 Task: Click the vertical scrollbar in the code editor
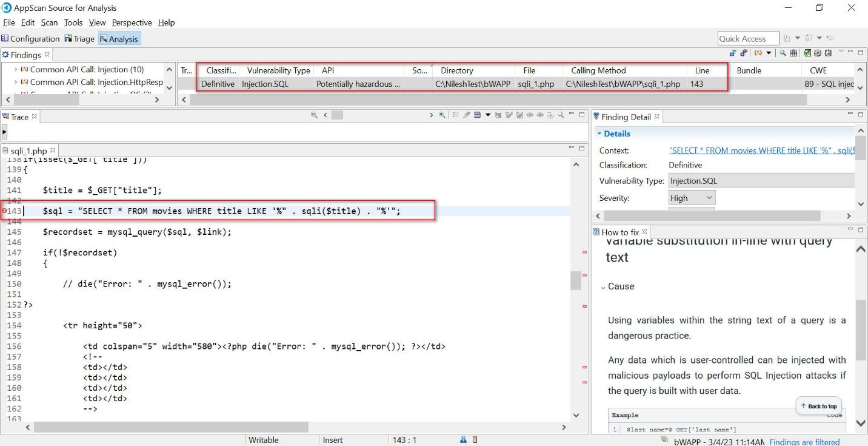576,280
